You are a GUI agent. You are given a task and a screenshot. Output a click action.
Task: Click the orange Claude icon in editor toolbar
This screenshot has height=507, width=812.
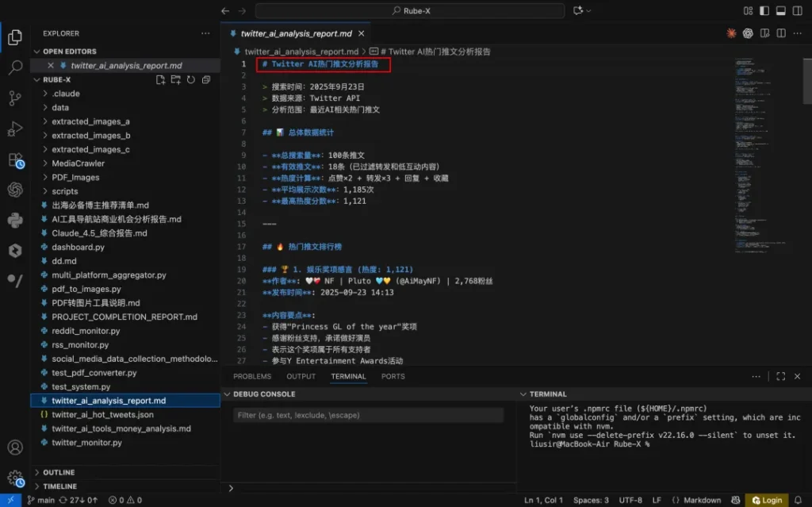(731, 33)
